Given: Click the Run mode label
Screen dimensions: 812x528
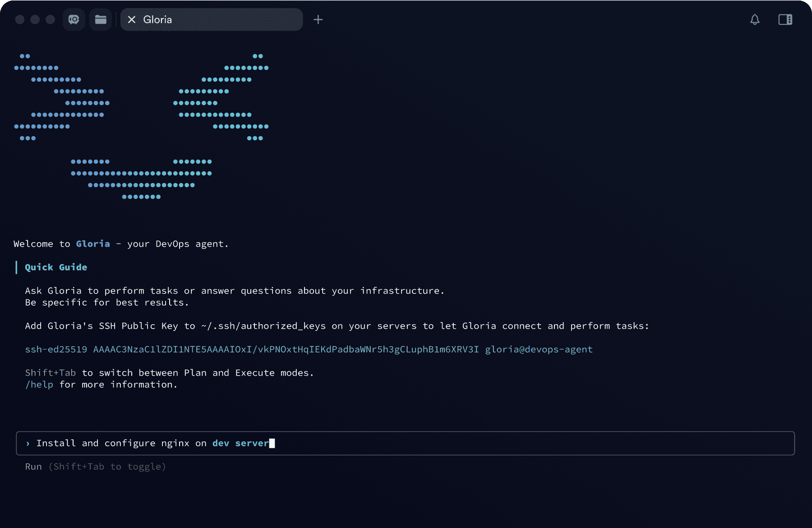Looking at the screenshot, I should 33,467.
